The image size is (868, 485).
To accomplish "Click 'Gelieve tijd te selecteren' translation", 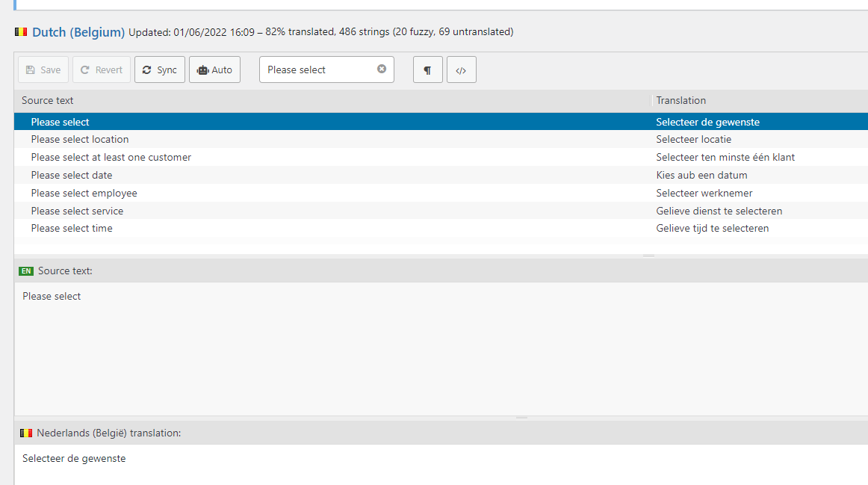I will 713,228.
